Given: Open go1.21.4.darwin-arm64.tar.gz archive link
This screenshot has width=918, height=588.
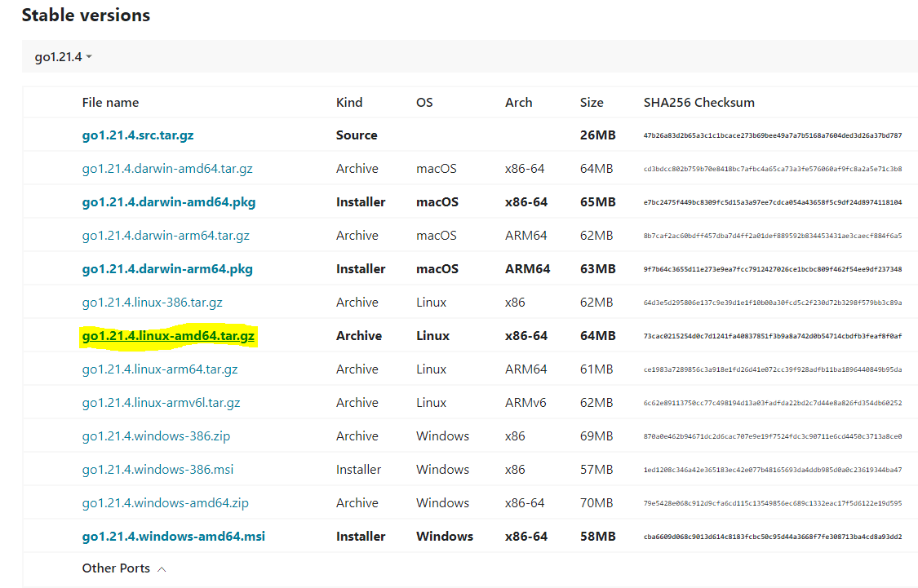Looking at the screenshot, I should tap(166, 236).
